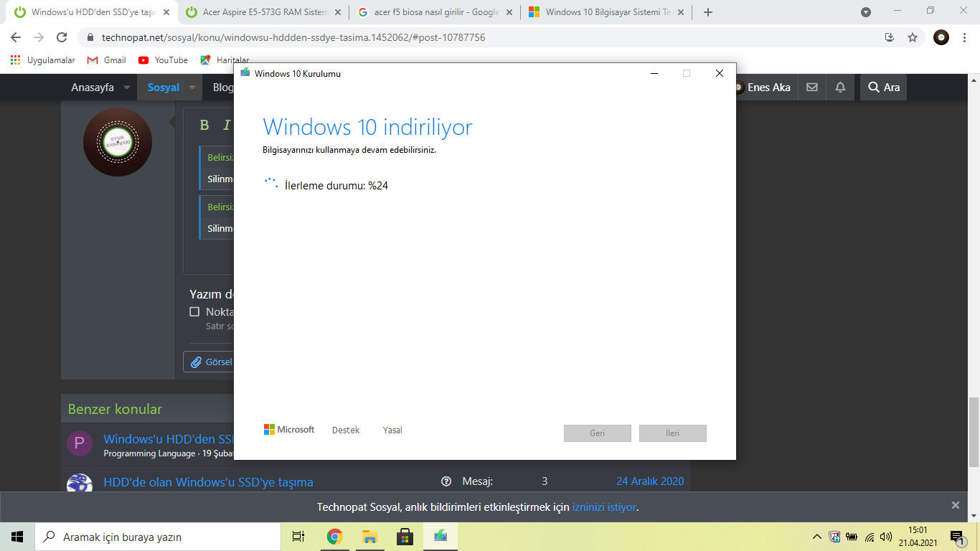Expand the Anasayfa dropdown arrow
Image resolution: width=980 pixels, height=551 pixels.
127,88
